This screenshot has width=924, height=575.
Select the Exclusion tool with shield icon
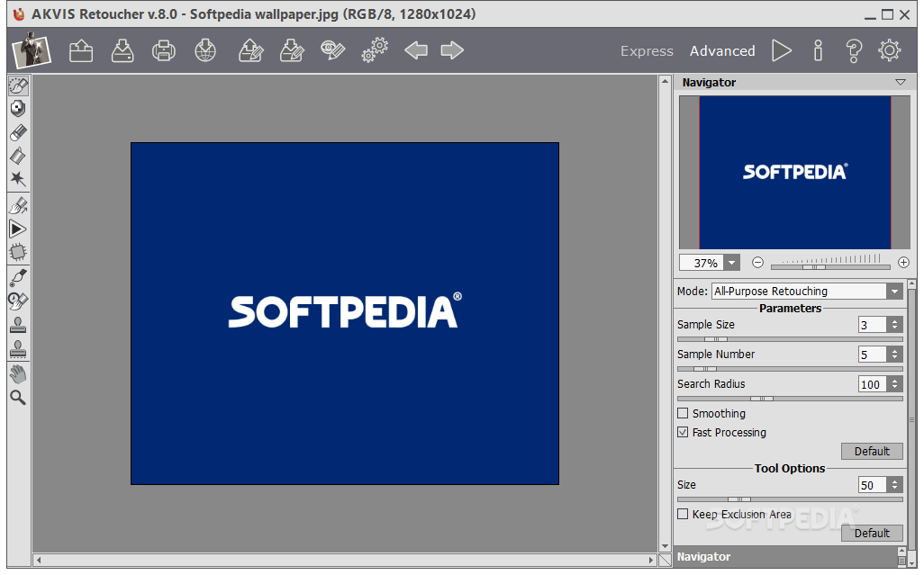tap(18, 108)
